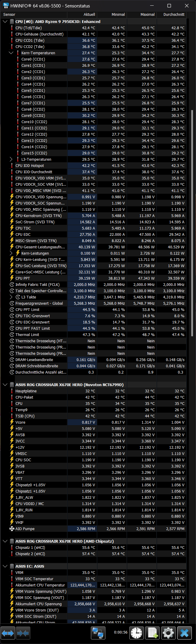Image resolution: width=196 pixels, height=644 pixels.
Task: Click the 2,586 RPM current AIO pump value
Action: [86, 529]
